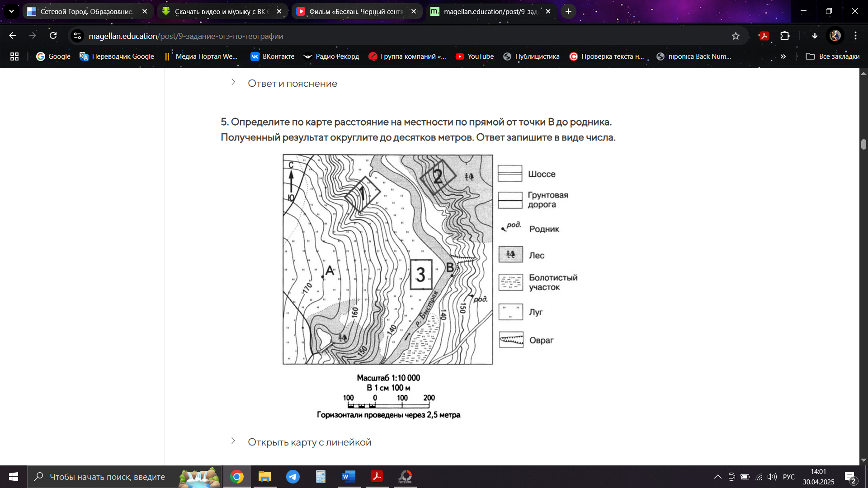
Task: Open File Explorer from taskbar
Action: click(x=265, y=477)
